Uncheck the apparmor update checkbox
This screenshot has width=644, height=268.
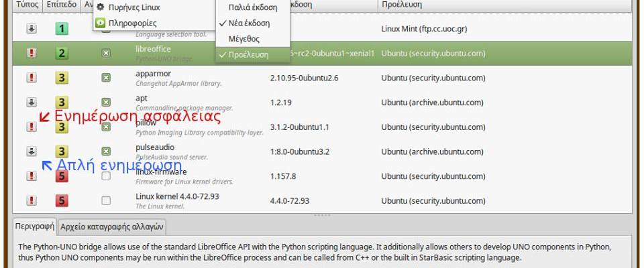106,78
